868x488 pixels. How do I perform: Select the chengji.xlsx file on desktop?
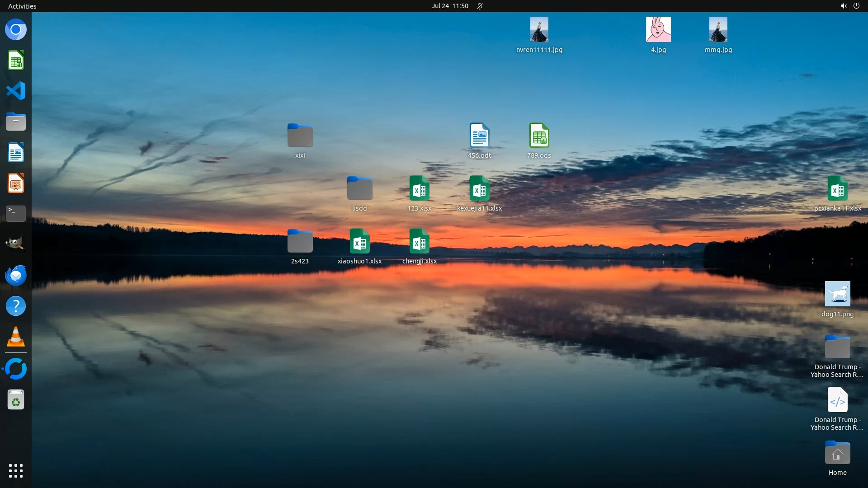(x=419, y=241)
